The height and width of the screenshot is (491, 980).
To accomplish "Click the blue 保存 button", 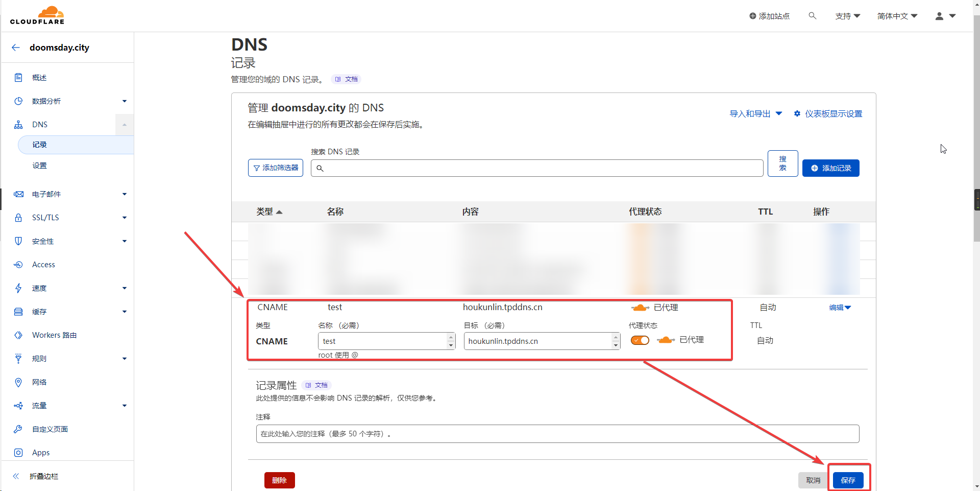I will (848, 480).
